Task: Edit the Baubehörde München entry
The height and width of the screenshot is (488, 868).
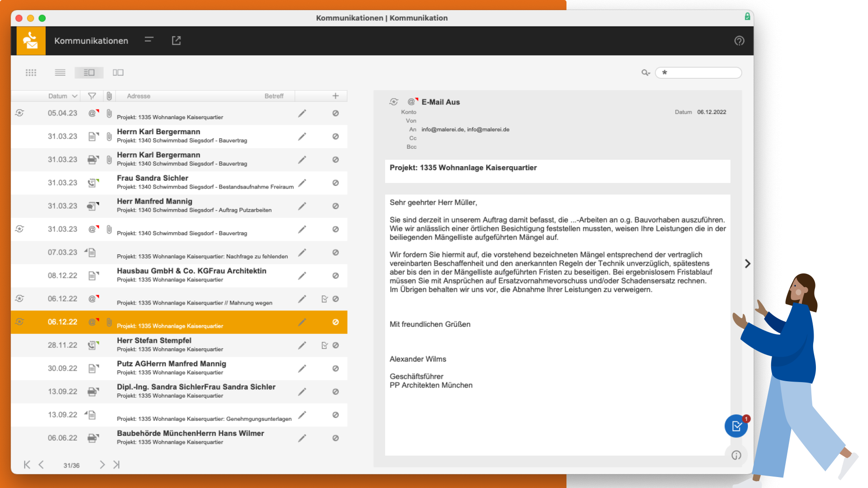Action: pyautogui.click(x=302, y=438)
